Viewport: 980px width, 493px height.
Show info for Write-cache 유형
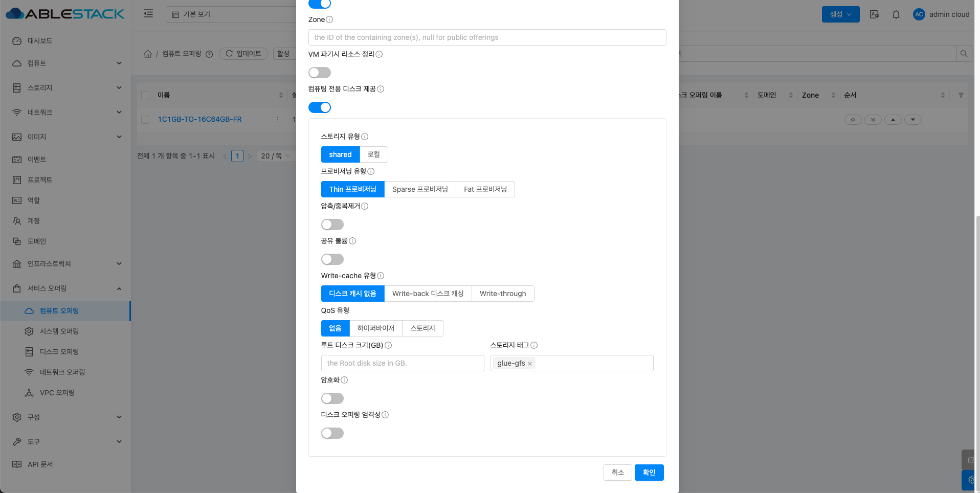point(381,276)
